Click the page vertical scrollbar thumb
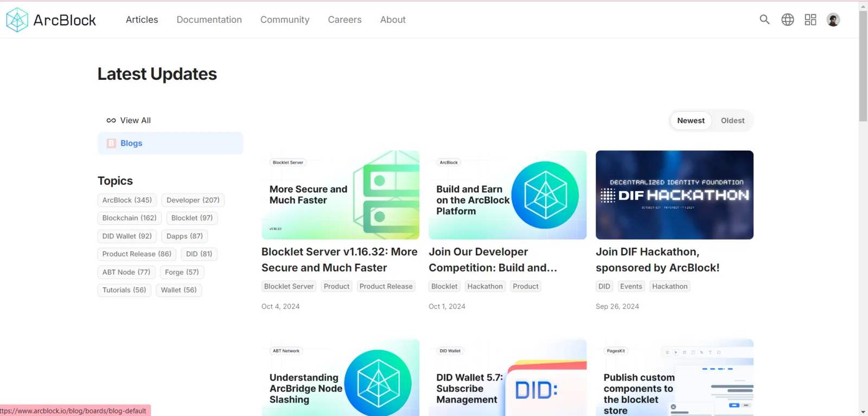Viewport: 868px width, 416px height. click(863, 65)
